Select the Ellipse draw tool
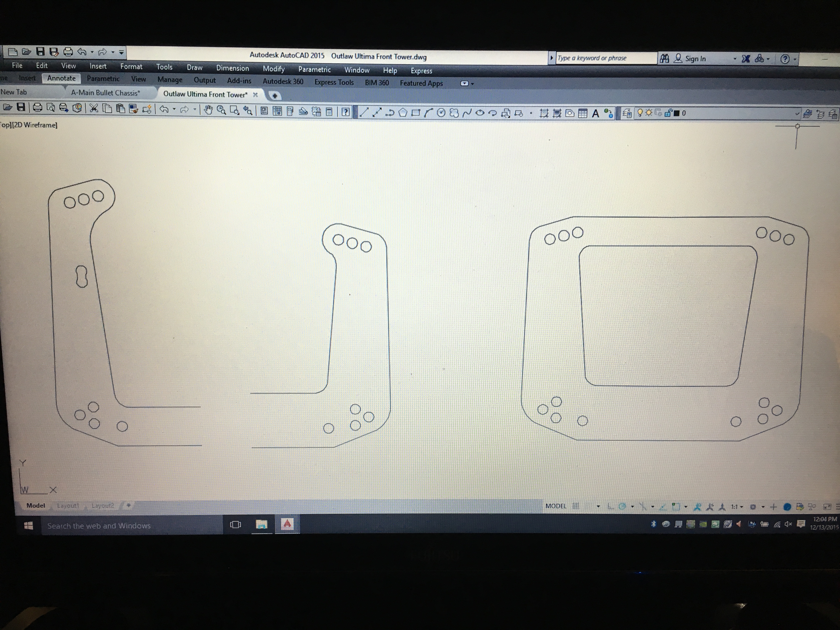Image resolution: width=840 pixels, height=630 pixels. pyautogui.click(x=480, y=113)
